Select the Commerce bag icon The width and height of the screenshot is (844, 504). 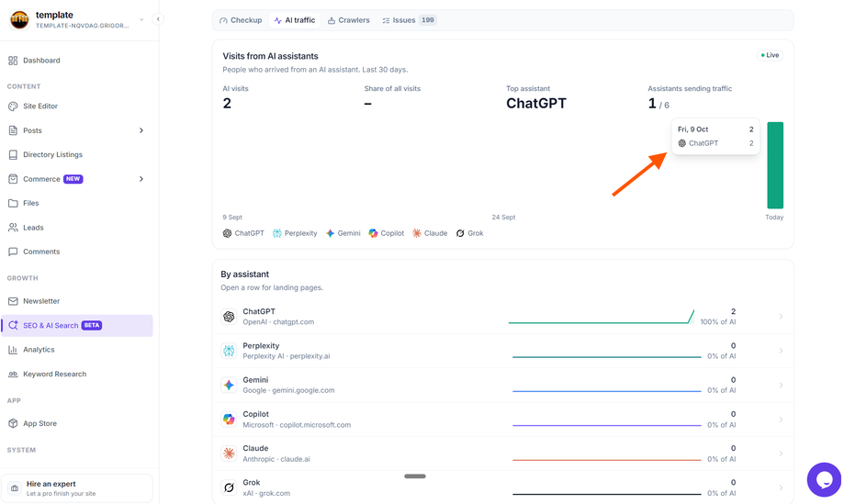[13, 179]
